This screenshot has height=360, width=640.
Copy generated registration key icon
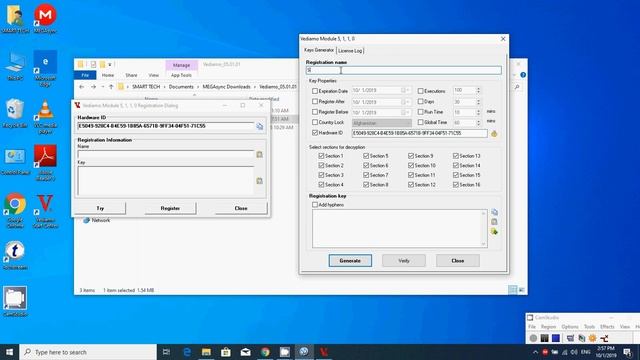494,212
